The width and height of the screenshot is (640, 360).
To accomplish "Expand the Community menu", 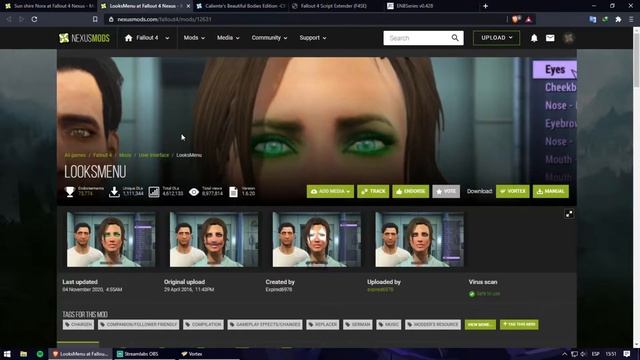I will click(269, 38).
